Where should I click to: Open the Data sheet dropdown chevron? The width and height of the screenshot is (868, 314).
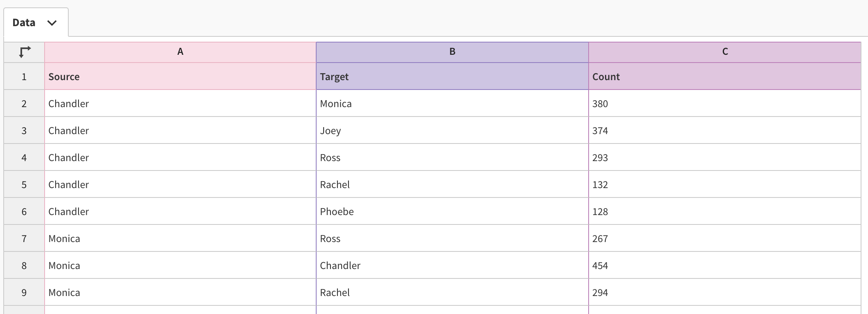coord(52,23)
